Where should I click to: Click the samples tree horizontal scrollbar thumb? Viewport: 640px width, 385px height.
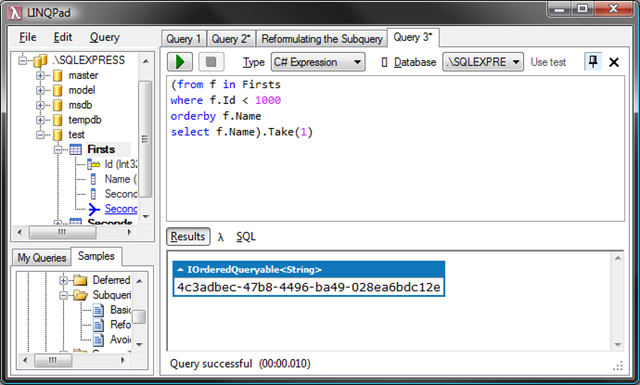pyautogui.click(x=53, y=361)
